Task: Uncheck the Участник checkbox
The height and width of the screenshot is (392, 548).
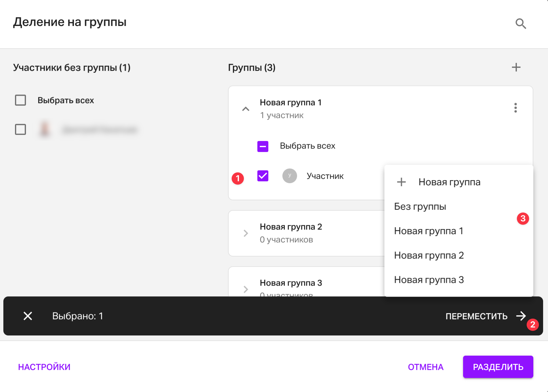Action: pos(263,176)
